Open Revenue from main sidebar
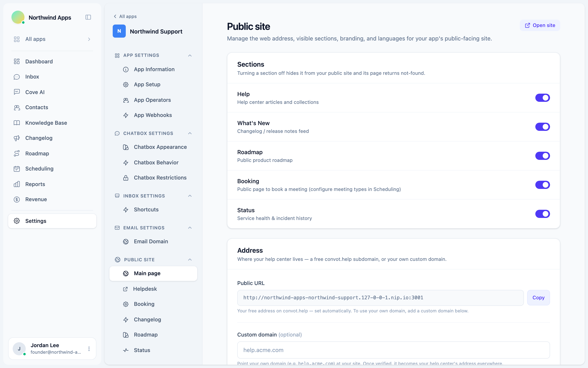 tap(52, 199)
